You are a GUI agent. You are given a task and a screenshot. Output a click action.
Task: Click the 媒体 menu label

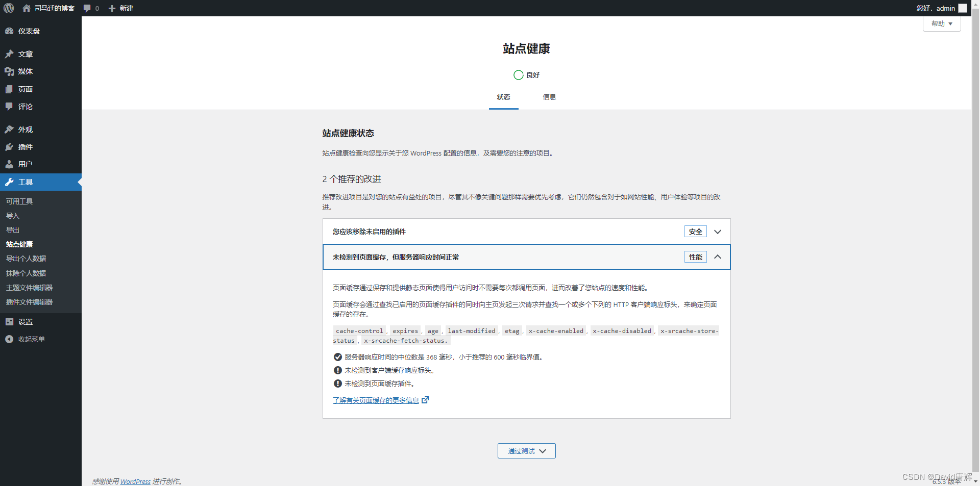pyautogui.click(x=26, y=71)
